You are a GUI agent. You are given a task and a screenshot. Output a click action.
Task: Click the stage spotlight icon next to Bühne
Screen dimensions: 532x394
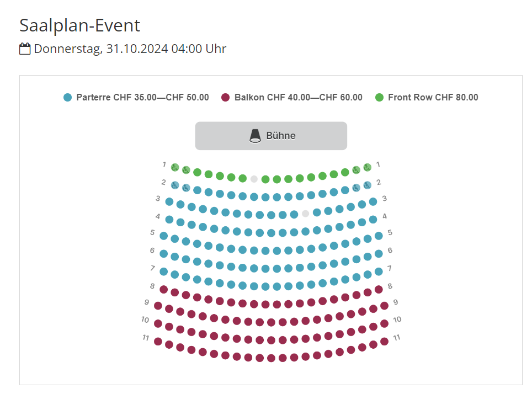pyautogui.click(x=255, y=136)
